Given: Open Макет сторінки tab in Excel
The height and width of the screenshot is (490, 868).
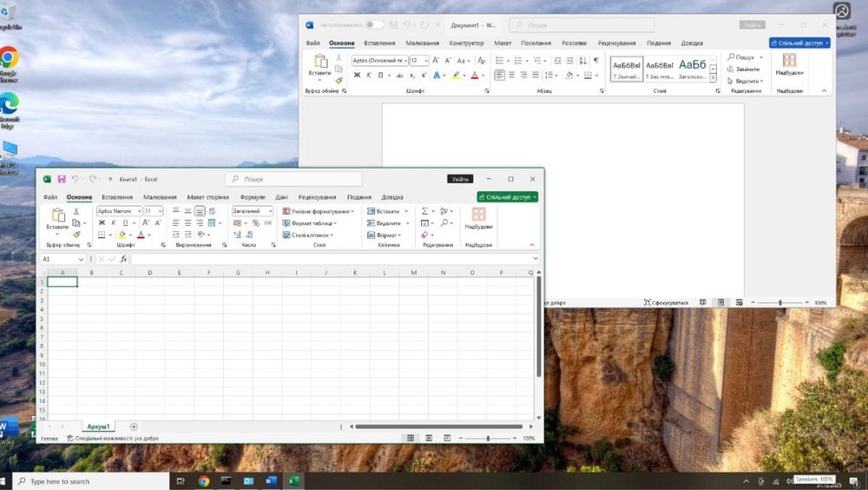Looking at the screenshot, I should (x=207, y=197).
